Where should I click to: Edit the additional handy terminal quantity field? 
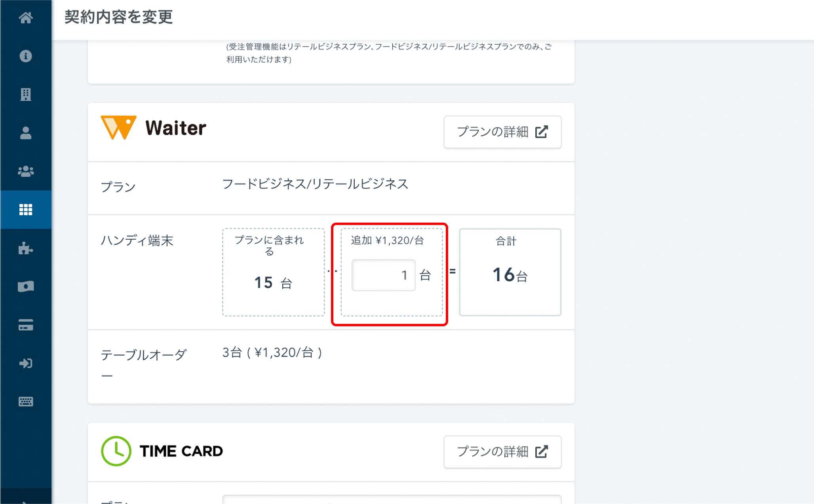pyautogui.click(x=383, y=275)
